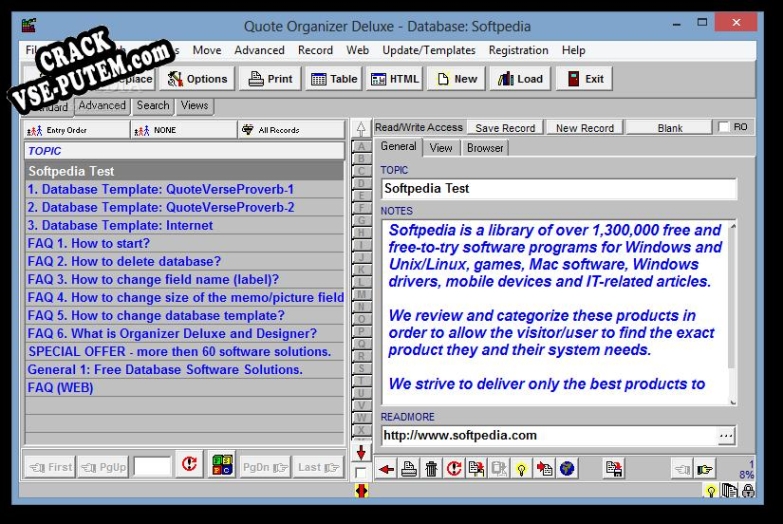Select 'General 1: Free Database Software Solutions.' row
This screenshot has height=524, width=783.
pos(184,370)
